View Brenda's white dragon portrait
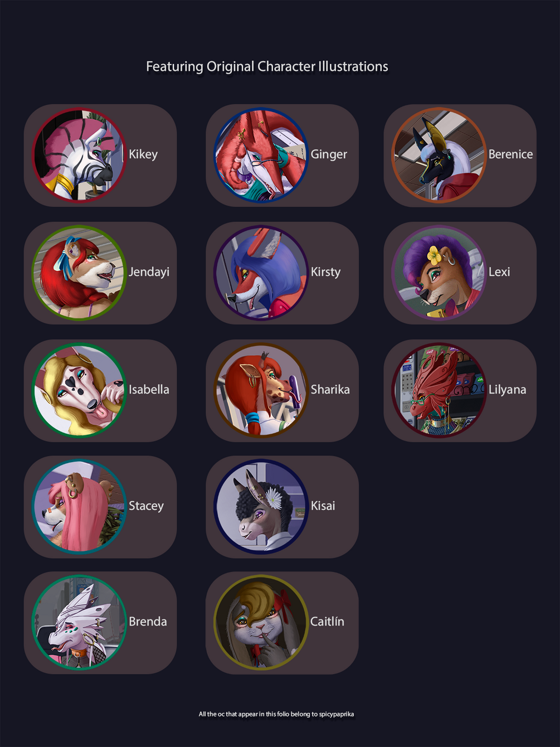 pos(79,622)
